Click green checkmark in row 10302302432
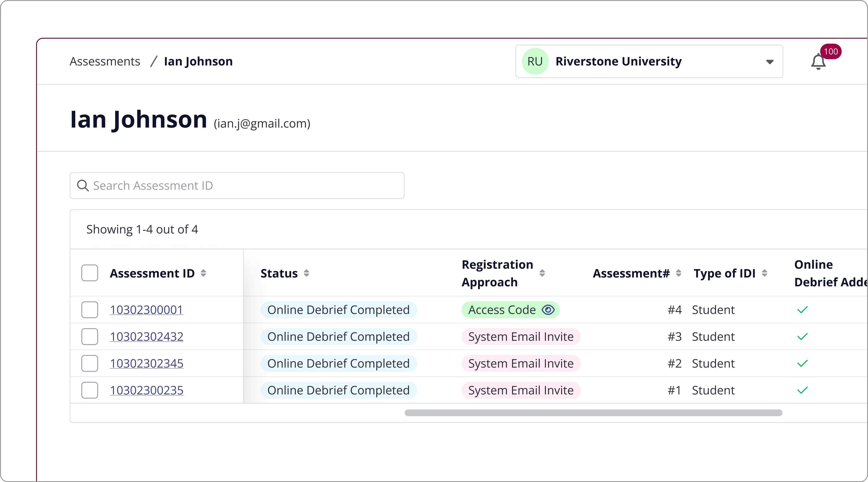This screenshot has height=482, width=868. (803, 336)
